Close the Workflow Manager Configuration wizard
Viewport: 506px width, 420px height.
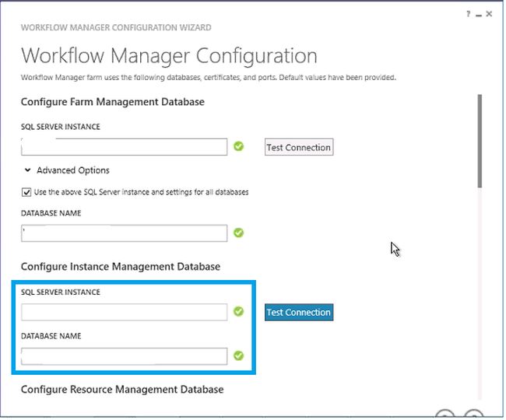pos(489,14)
